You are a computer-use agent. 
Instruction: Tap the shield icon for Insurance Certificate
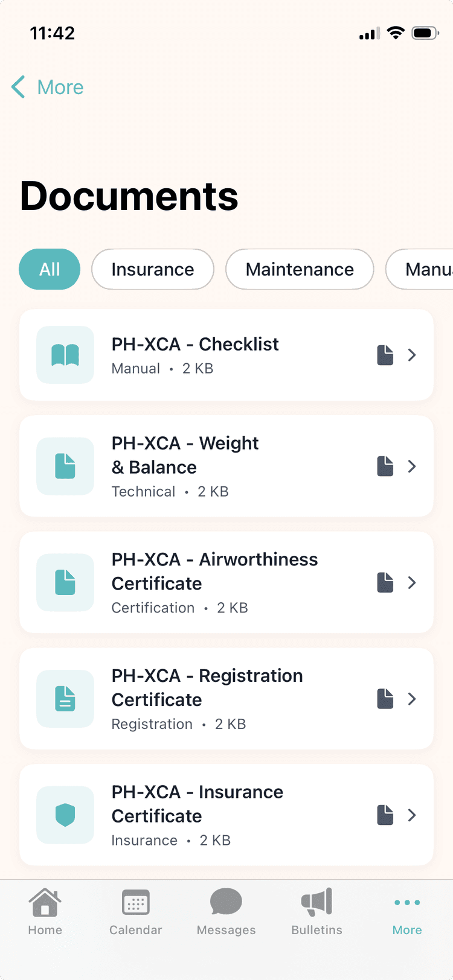coord(65,815)
